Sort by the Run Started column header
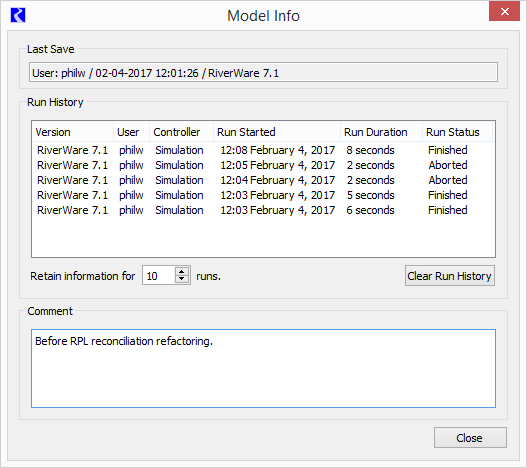Image resolution: width=527 pixels, height=468 pixels. point(277,132)
